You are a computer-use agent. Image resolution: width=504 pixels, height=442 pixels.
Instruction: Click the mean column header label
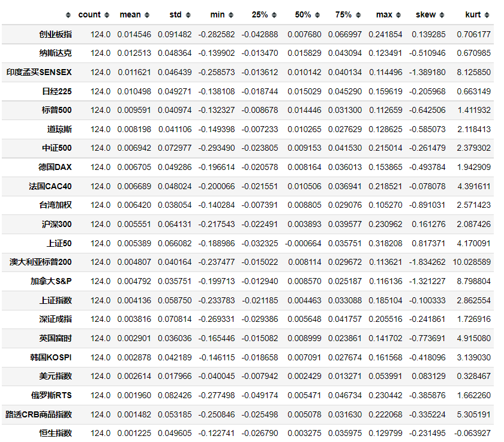click(x=130, y=15)
